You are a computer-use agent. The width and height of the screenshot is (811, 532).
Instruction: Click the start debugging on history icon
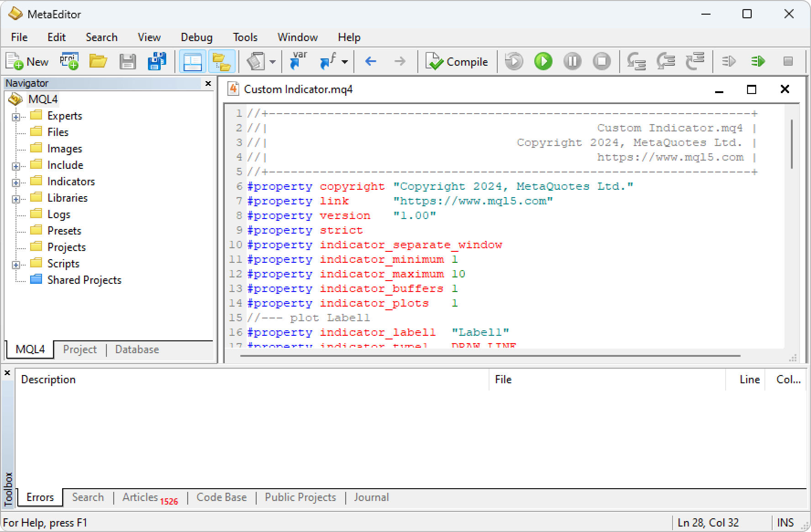pos(514,62)
